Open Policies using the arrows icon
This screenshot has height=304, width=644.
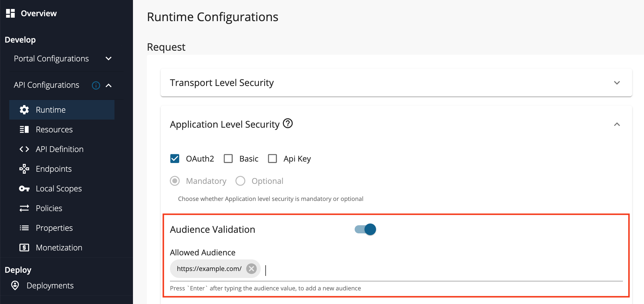pos(24,208)
